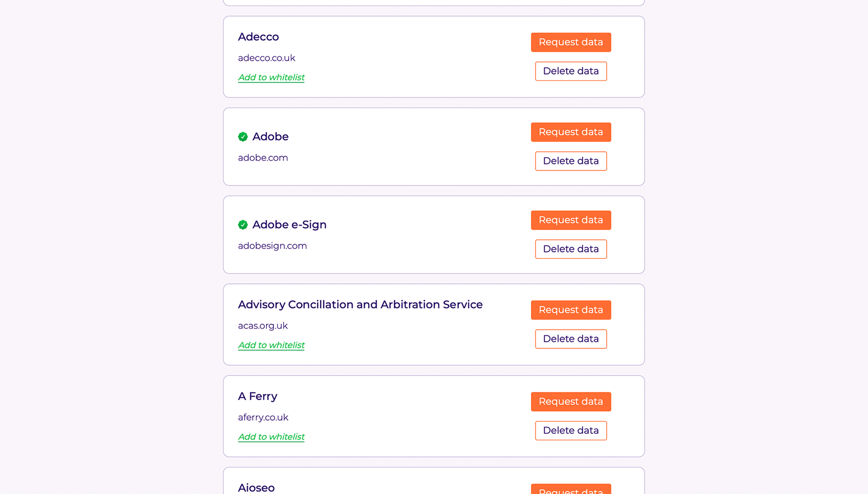
Task: Request data from Adobe e-Sign
Action: click(571, 220)
